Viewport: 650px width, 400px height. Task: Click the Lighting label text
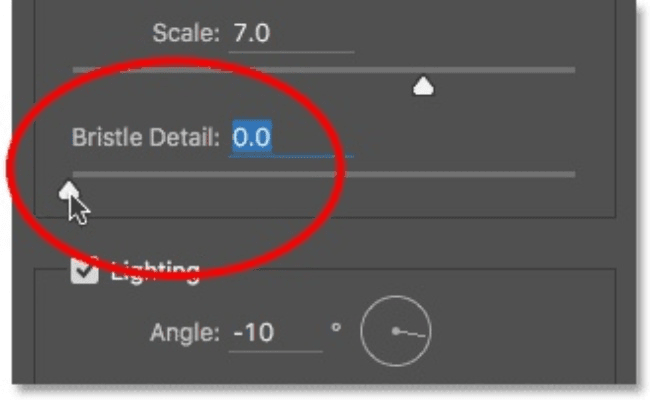click(155, 270)
